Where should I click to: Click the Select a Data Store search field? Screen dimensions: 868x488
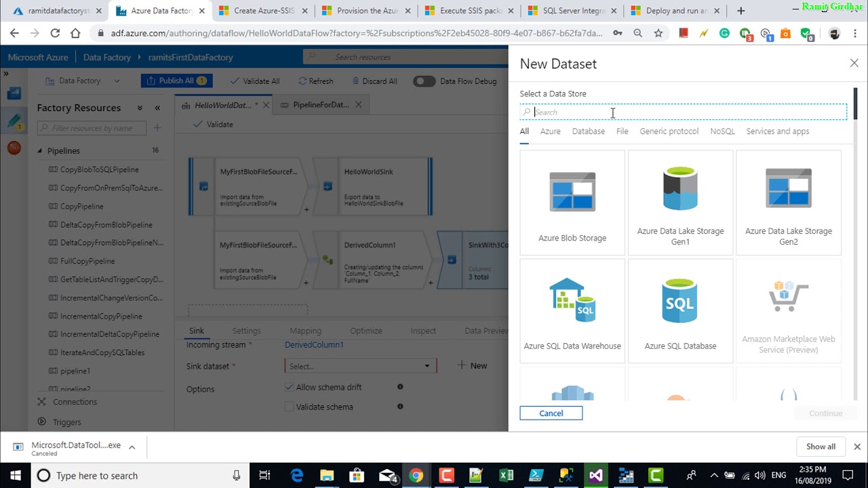click(683, 112)
